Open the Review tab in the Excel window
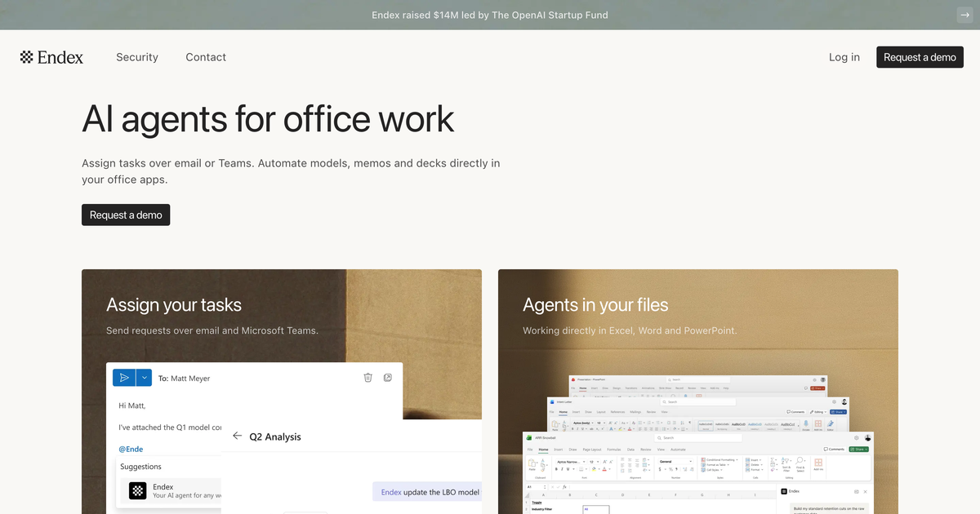The width and height of the screenshot is (980, 514). pos(645,450)
